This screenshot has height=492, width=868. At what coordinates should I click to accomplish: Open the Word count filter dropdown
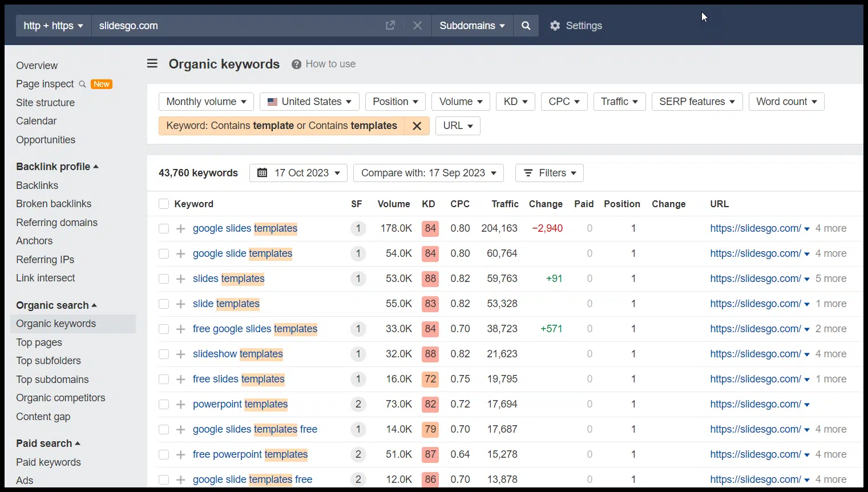point(786,102)
